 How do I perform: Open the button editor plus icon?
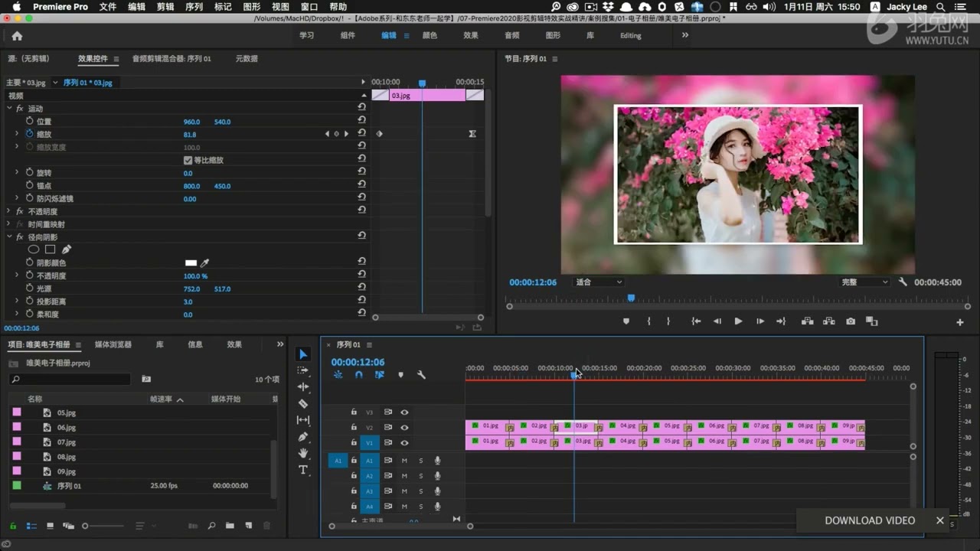click(960, 322)
